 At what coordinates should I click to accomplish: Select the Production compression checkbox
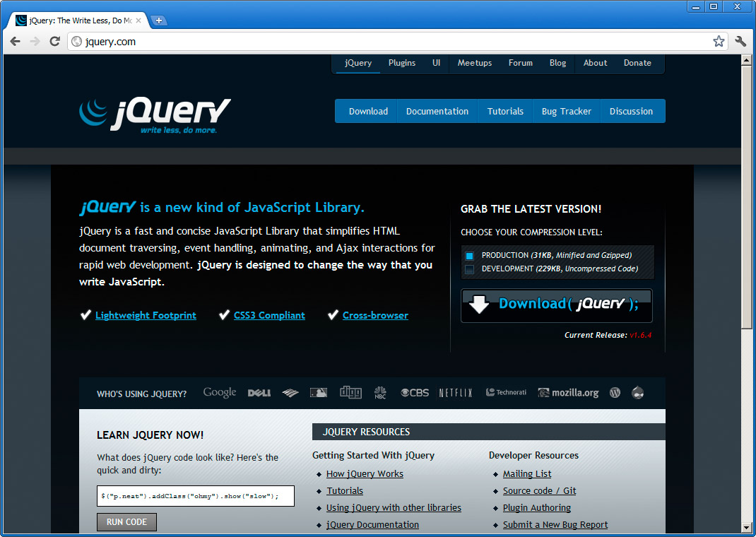tap(469, 256)
